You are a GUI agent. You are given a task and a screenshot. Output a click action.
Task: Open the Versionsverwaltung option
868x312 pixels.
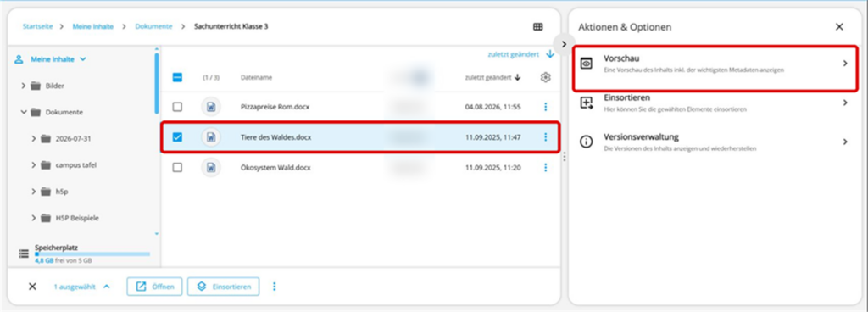[x=715, y=142]
